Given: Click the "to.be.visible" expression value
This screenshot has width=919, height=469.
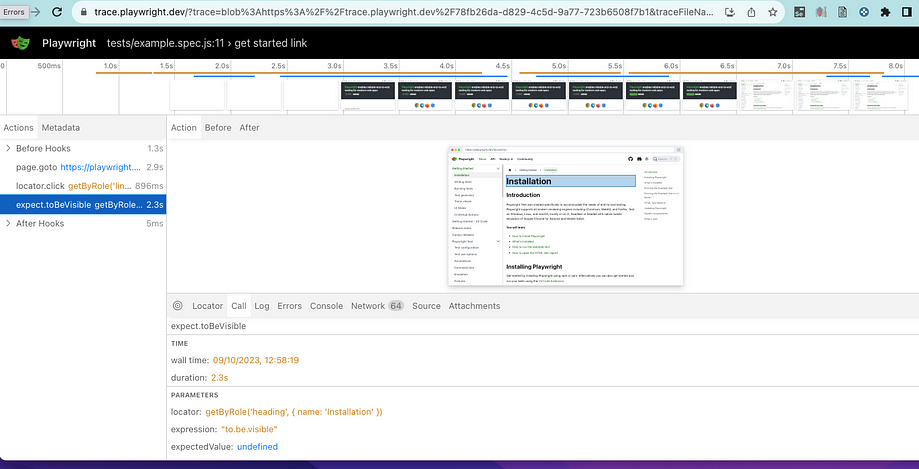Looking at the screenshot, I should (x=249, y=430).
